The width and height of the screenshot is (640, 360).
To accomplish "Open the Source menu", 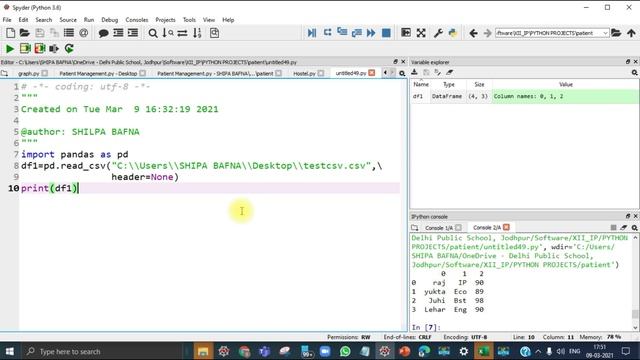I will tap(68, 20).
